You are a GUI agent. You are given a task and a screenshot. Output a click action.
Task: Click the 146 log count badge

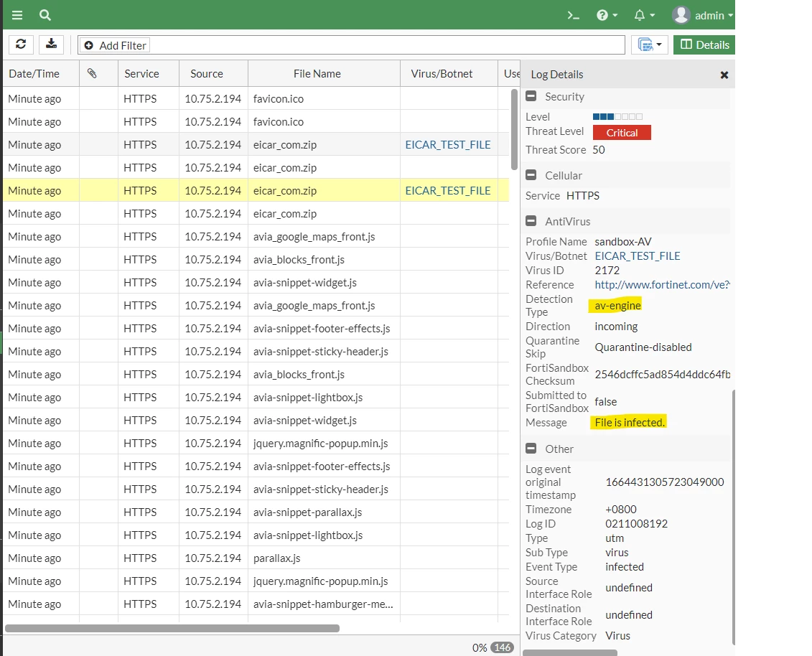502,647
